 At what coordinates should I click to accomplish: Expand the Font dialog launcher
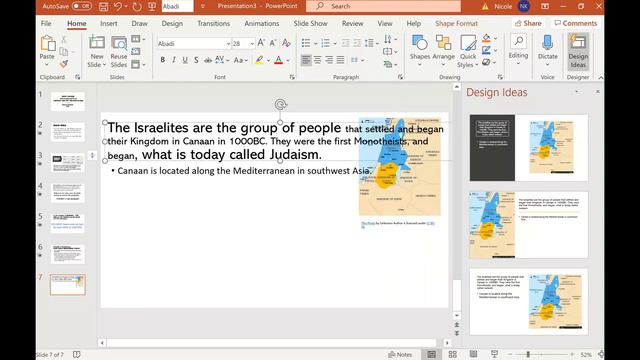coord(292,77)
